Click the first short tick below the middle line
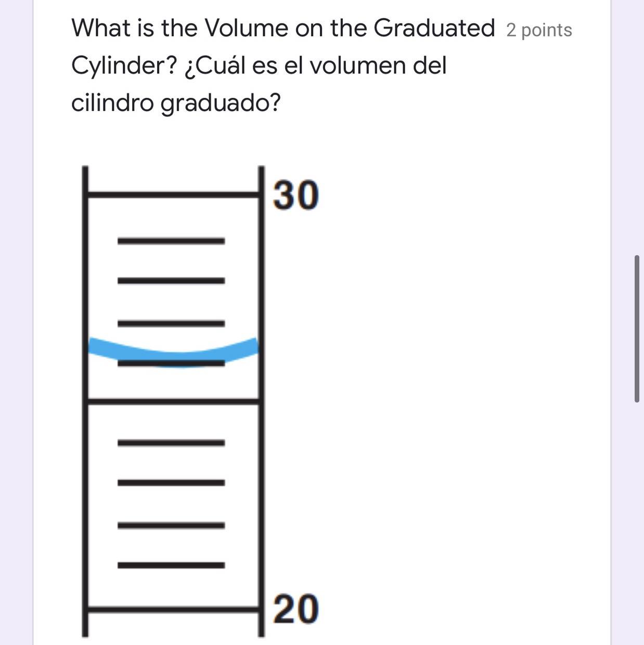Viewport: 644px width, 645px height. [x=171, y=443]
